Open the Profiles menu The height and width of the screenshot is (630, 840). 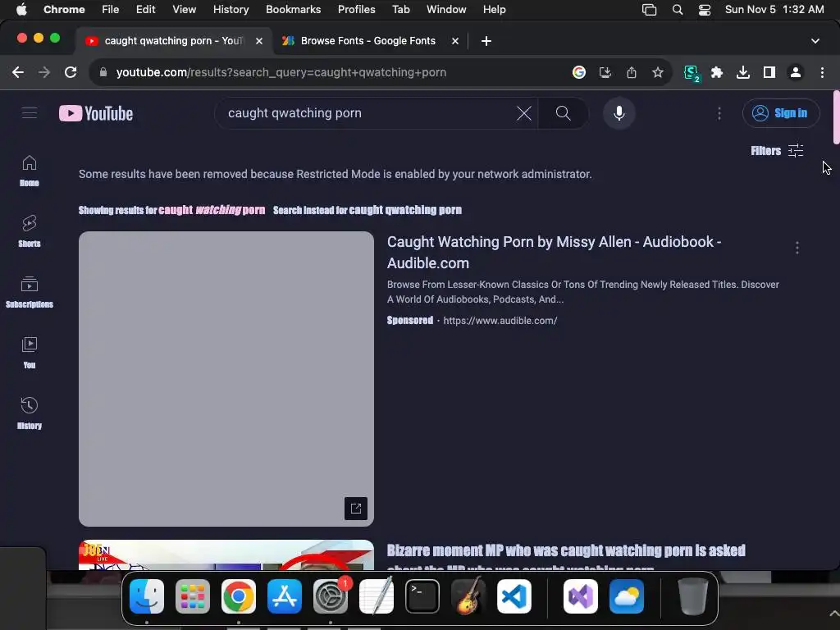[356, 9]
